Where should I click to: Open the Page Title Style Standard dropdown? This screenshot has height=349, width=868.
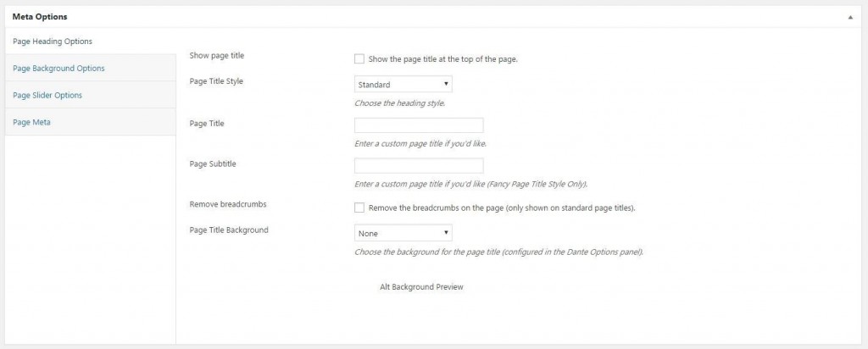click(403, 84)
